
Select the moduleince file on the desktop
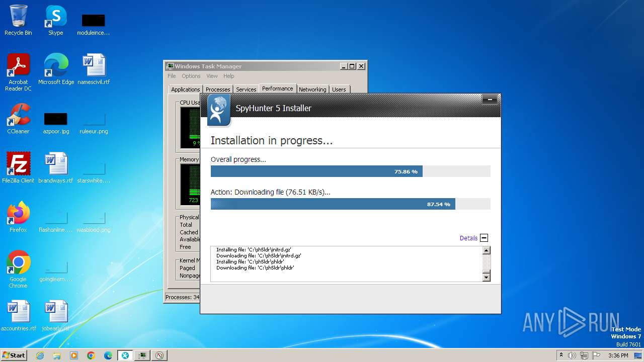[x=93, y=24]
